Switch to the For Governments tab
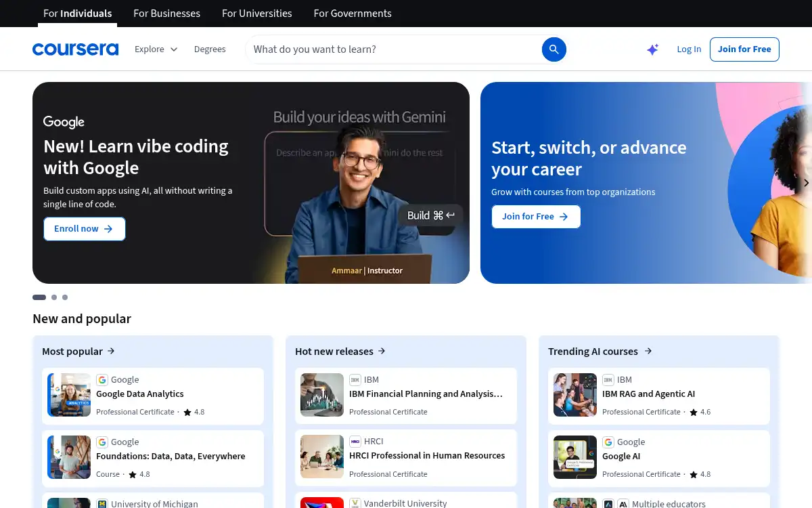 [x=353, y=14]
